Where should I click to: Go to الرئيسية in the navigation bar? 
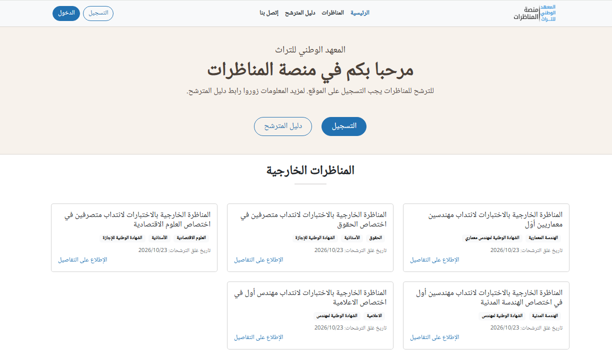click(x=360, y=13)
